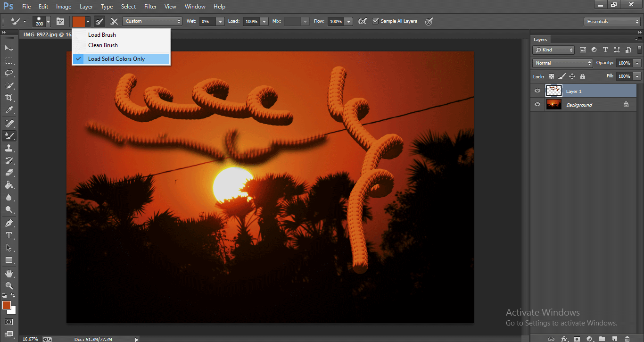The image size is (644, 342).
Task: Select the Pen tool
Action: pyautogui.click(x=9, y=223)
